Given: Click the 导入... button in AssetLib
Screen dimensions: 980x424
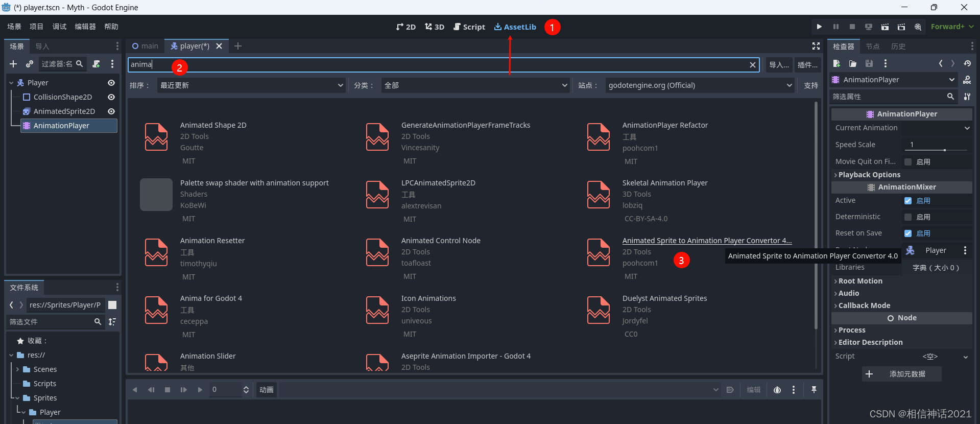Looking at the screenshot, I should coord(779,65).
